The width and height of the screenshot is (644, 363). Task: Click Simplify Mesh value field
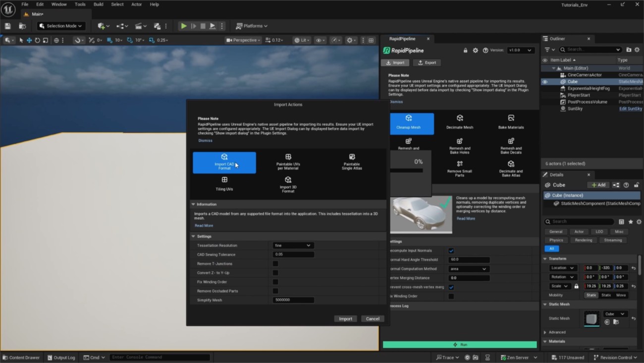[x=293, y=300]
